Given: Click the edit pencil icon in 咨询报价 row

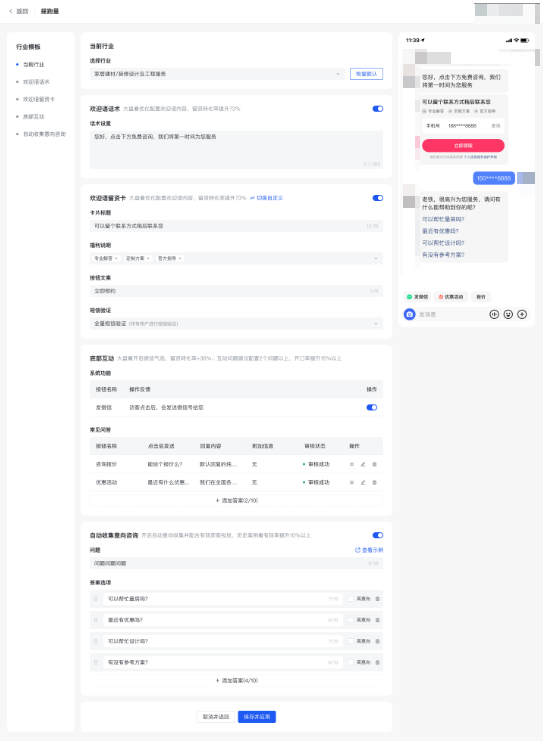Looking at the screenshot, I should 363,465.
